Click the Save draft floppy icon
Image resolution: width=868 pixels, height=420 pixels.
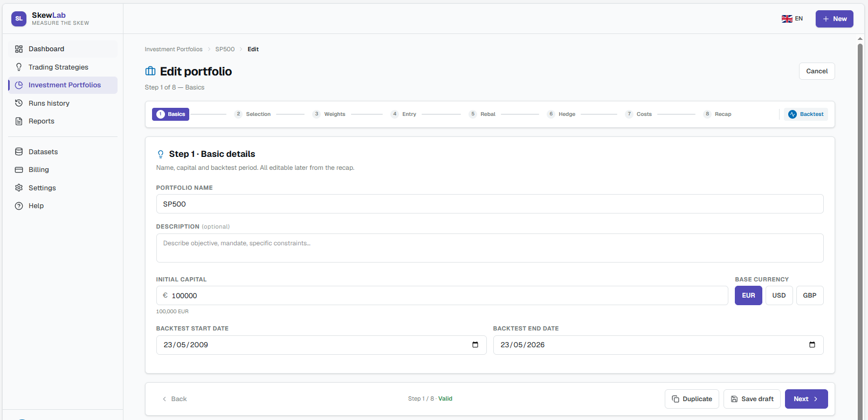pos(734,399)
